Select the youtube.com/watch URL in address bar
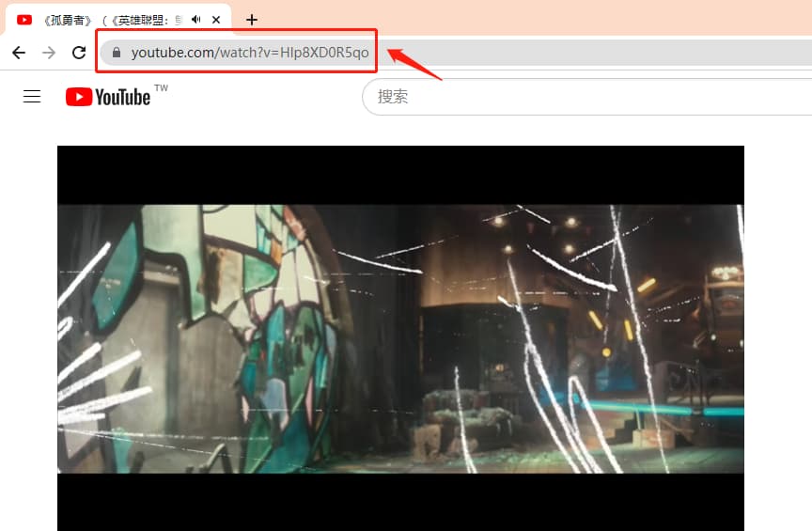Screen dimensions: 812x531 (250, 53)
